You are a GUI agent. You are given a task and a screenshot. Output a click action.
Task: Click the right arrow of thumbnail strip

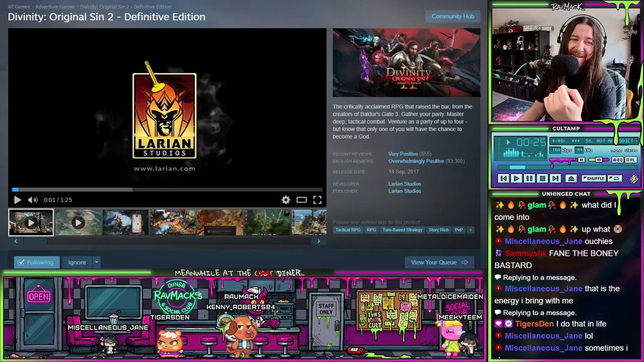[318, 241]
